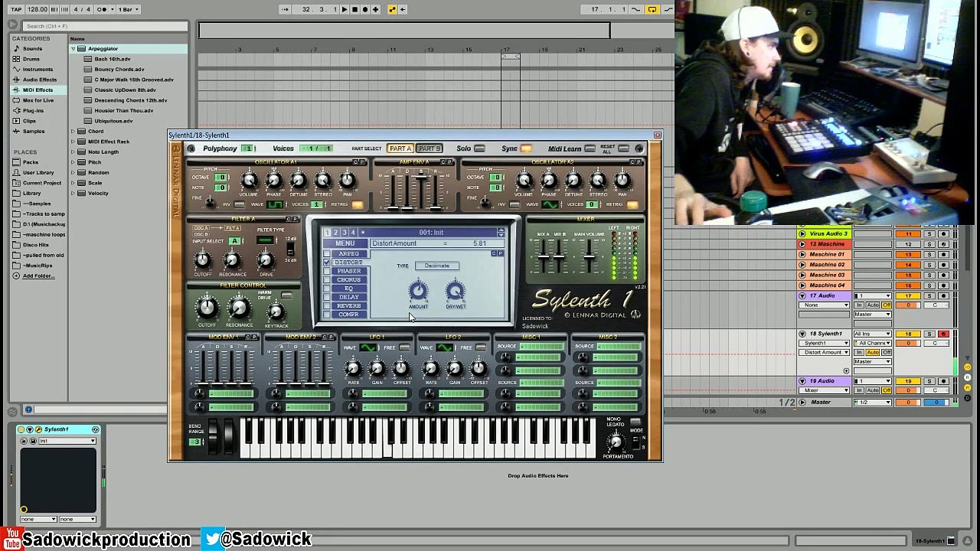Toggle the yellow Loop switch
This screenshot has height=551, width=980.
(x=652, y=9)
